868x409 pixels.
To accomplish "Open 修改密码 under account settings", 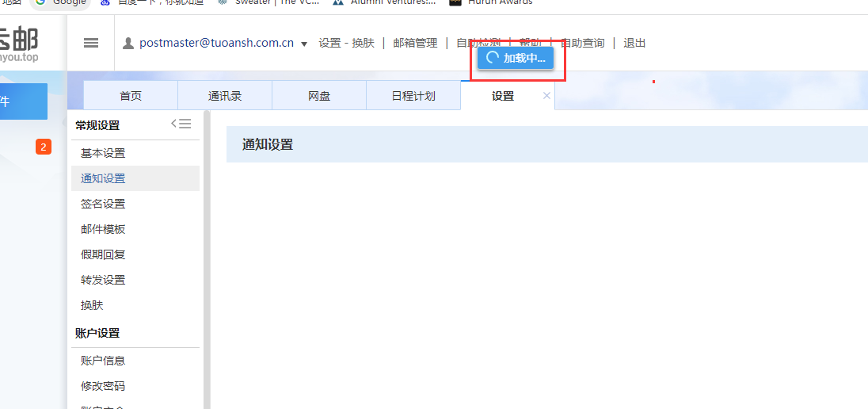I will 103,386.
